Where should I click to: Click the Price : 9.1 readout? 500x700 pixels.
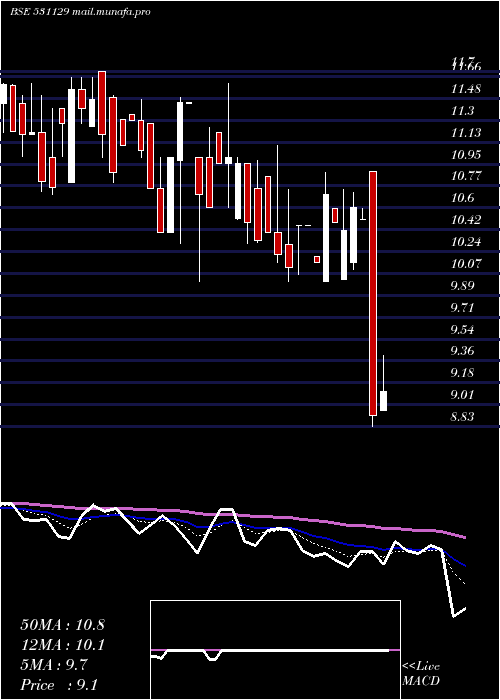[x=59, y=684]
